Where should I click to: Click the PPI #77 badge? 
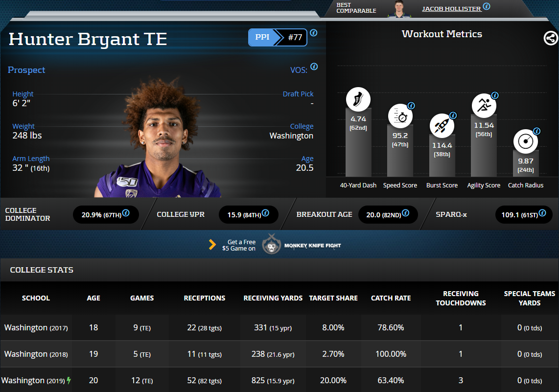tap(278, 38)
